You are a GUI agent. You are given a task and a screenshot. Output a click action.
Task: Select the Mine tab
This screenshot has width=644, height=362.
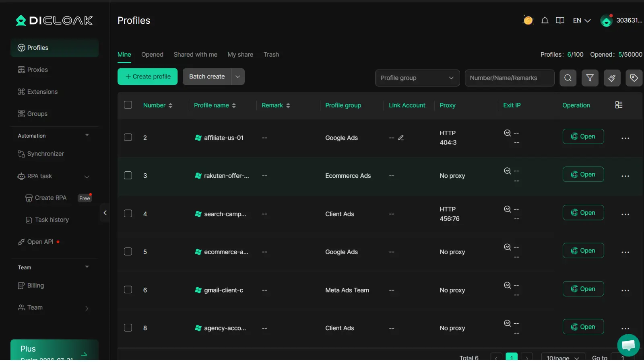coord(124,55)
